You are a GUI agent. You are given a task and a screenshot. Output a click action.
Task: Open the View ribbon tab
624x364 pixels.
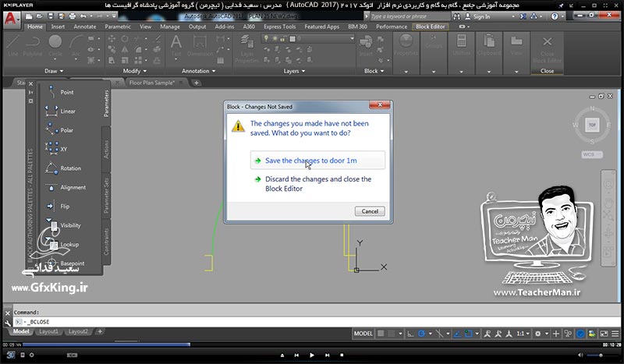pyautogui.click(x=145, y=27)
